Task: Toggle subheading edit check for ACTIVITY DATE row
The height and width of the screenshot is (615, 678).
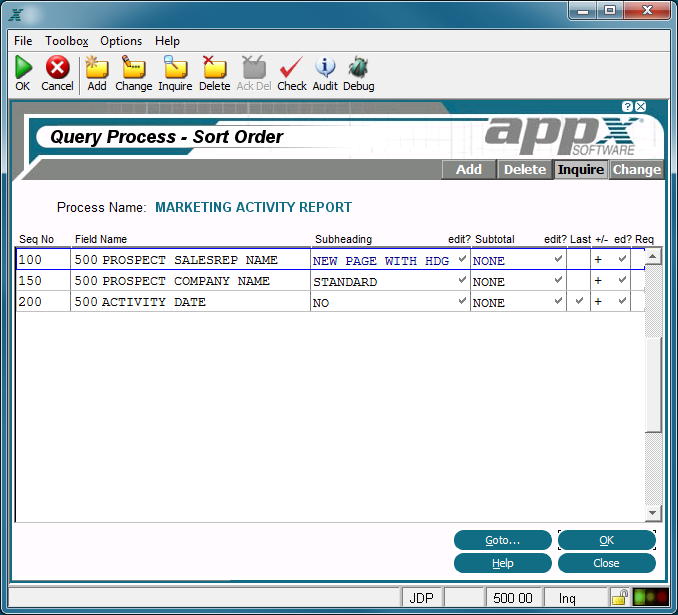Action: [462, 300]
